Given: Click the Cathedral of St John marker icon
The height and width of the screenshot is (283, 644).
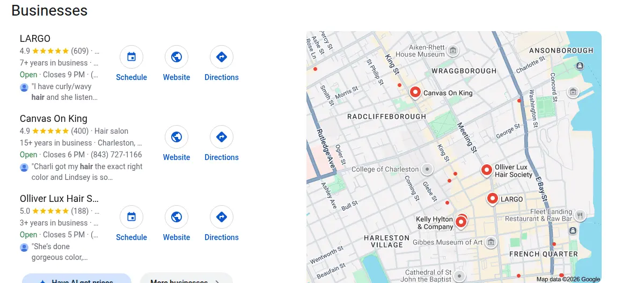Looking at the screenshot, I should pyautogui.click(x=459, y=276).
